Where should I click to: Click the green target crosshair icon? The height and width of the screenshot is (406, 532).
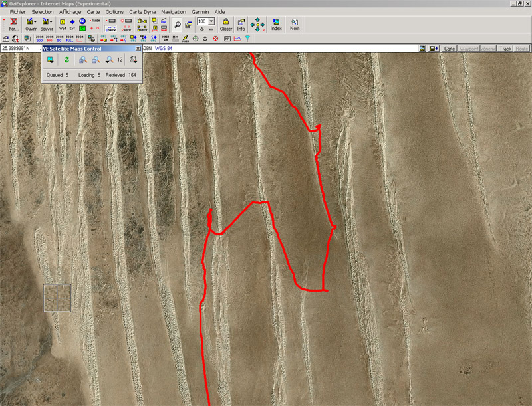(196, 39)
